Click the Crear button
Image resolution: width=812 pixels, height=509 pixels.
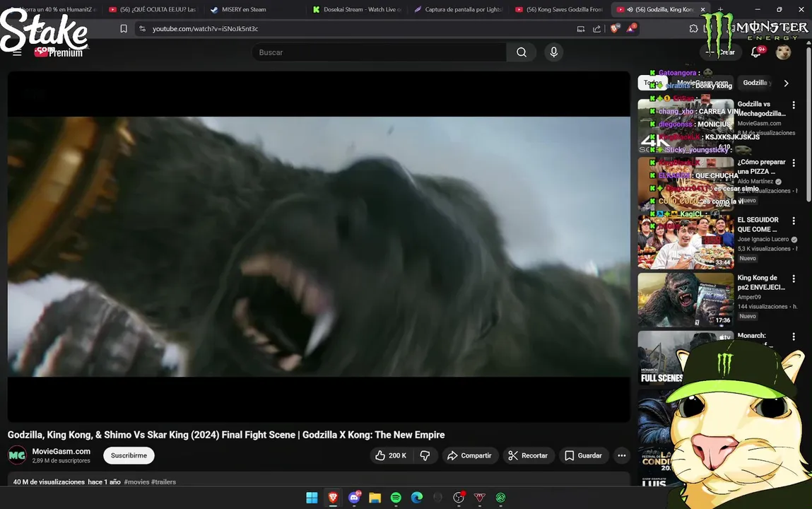point(720,52)
